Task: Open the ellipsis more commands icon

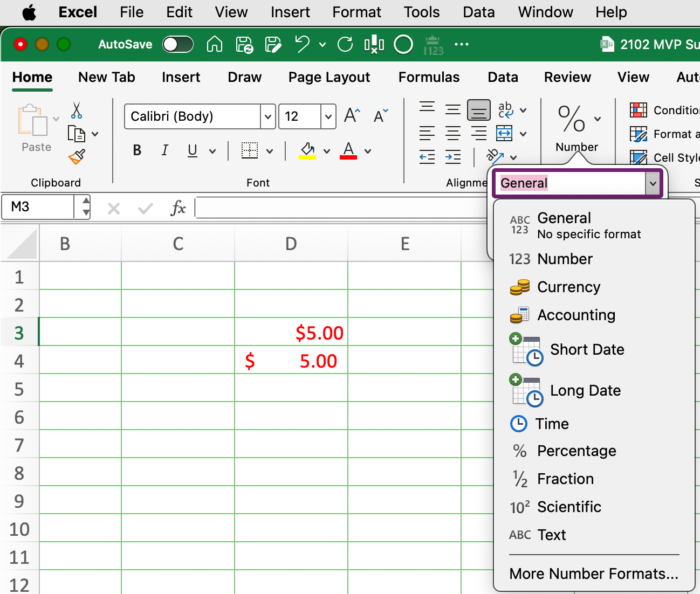Action: click(462, 44)
